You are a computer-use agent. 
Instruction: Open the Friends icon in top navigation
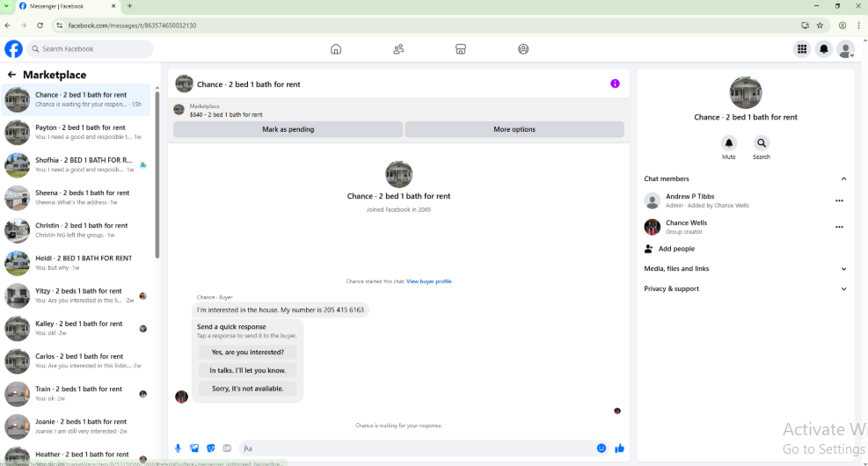pyautogui.click(x=398, y=49)
